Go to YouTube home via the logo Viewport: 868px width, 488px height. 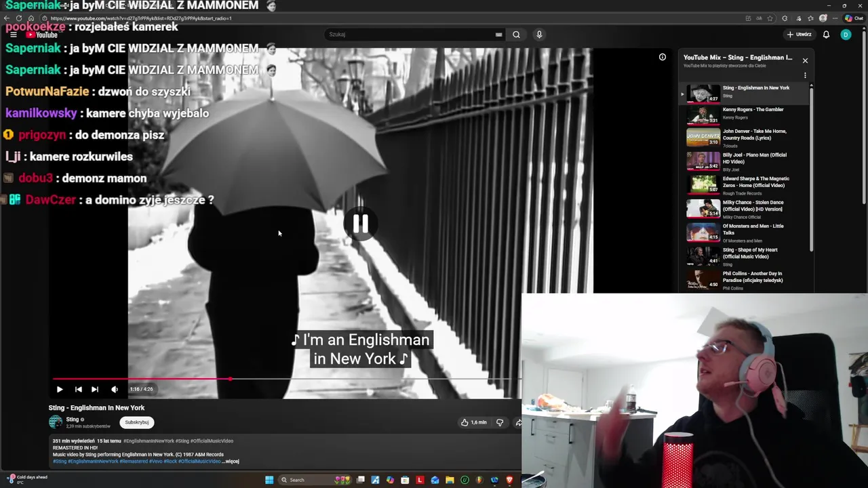(x=42, y=35)
